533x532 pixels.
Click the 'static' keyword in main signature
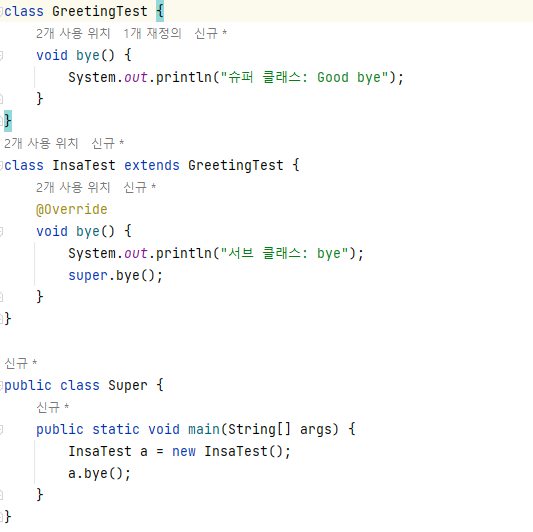(116, 429)
